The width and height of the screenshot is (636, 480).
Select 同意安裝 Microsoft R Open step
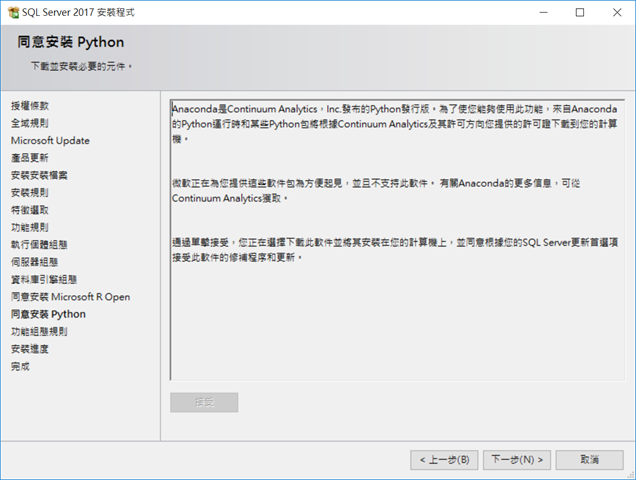pyautogui.click(x=71, y=297)
